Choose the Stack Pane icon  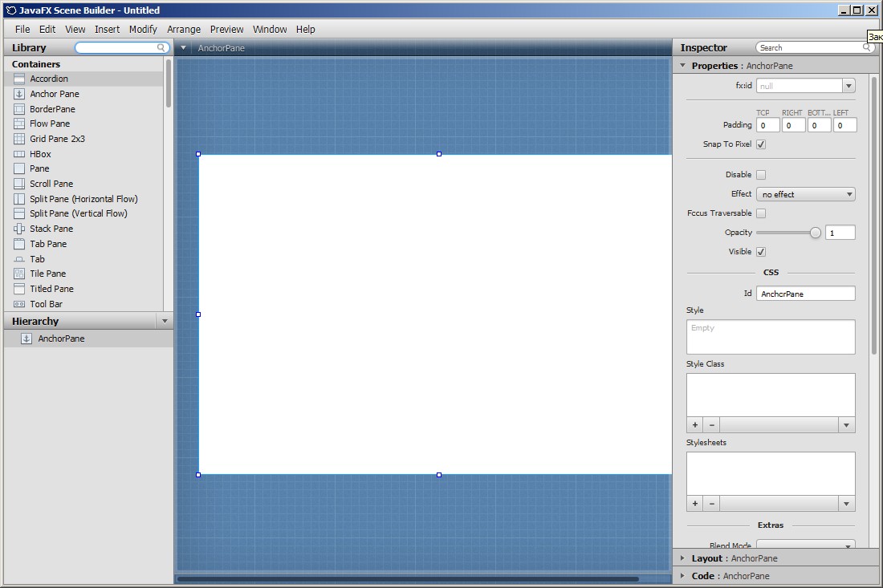point(19,229)
